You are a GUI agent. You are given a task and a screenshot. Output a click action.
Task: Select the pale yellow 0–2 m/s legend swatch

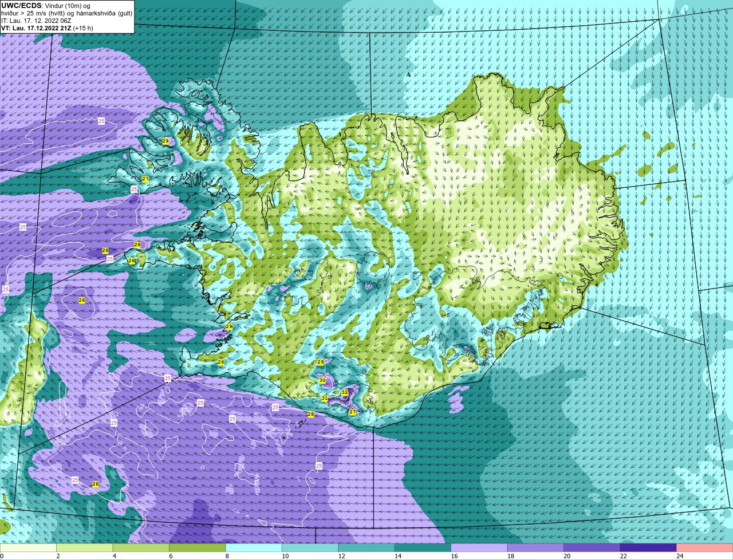click(29, 548)
